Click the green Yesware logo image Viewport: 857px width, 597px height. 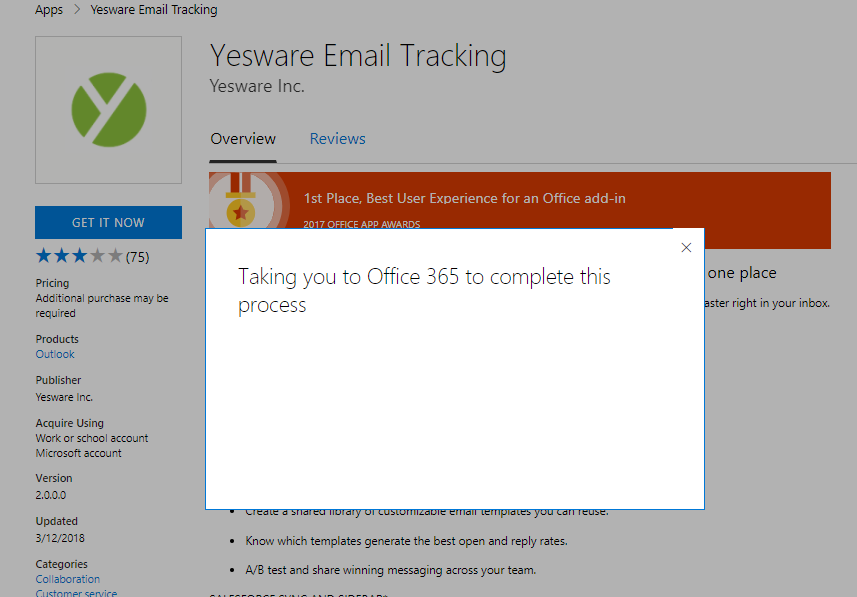(108, 109)
